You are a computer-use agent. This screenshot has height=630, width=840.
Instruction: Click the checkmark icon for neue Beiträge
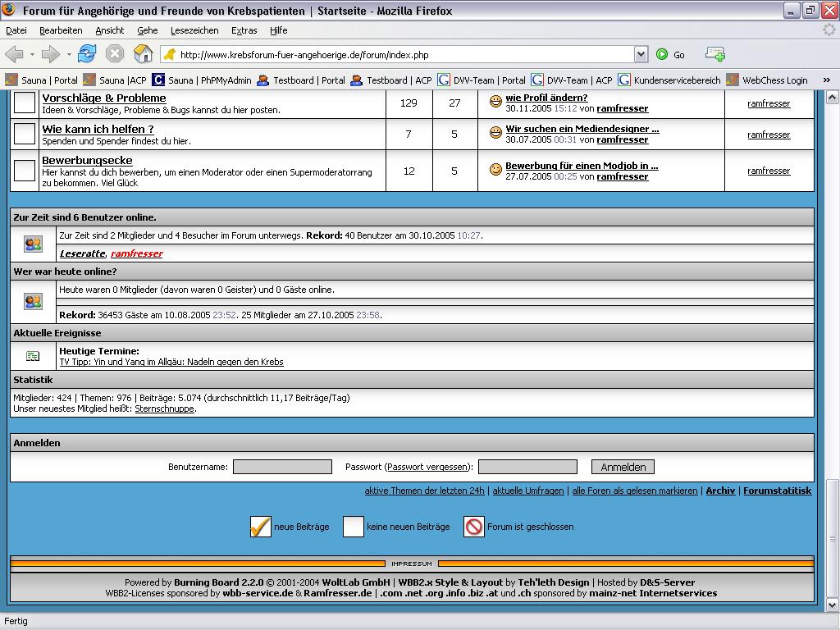[x=260, y=527]
